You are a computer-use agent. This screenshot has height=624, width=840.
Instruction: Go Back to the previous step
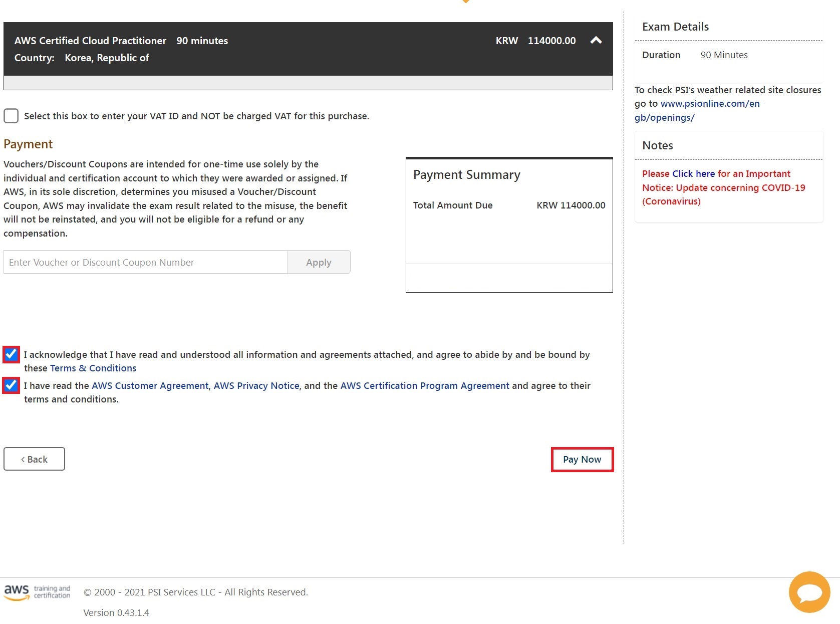[34, 459]
